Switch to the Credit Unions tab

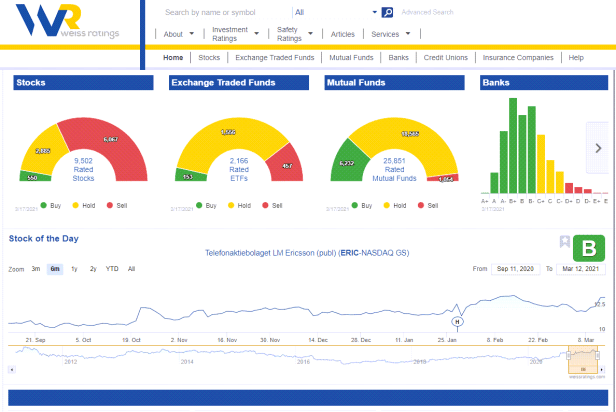pos(446,58)
